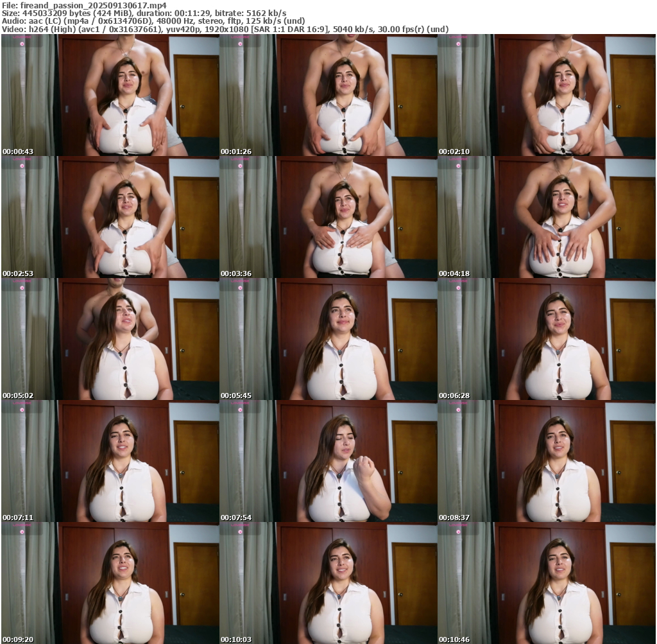Click the last thumbnail, 00:10:46
The width and height of the screenshot is (657, 644).
coord(546,583)
